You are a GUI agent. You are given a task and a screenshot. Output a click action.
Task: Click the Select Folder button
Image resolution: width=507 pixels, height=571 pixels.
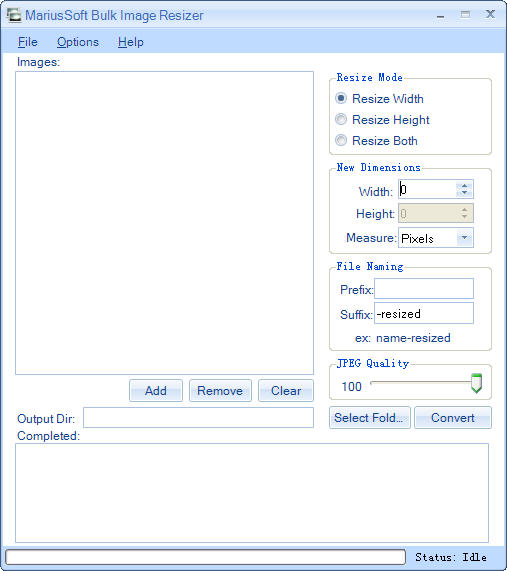[x=370, y=417]
